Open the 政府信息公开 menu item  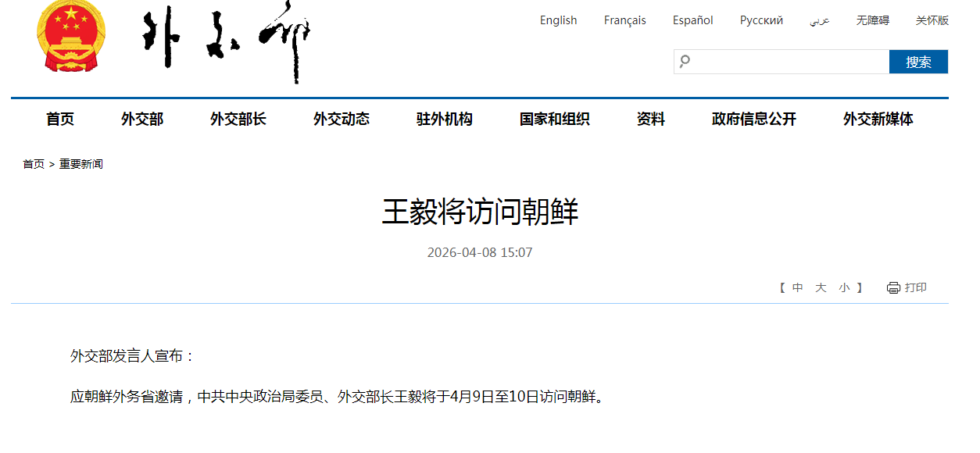click(x=753, y=119)
